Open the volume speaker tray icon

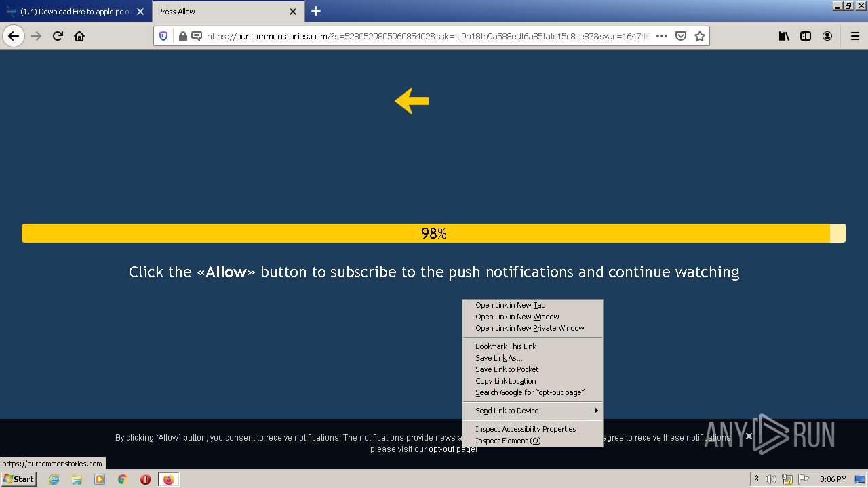coord(771,479)
